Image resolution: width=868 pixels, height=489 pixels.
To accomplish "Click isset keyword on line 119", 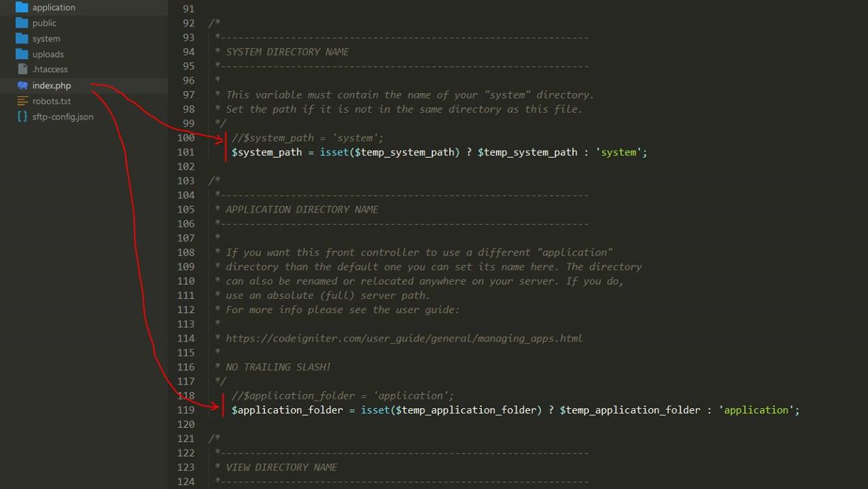I will 375,410.
